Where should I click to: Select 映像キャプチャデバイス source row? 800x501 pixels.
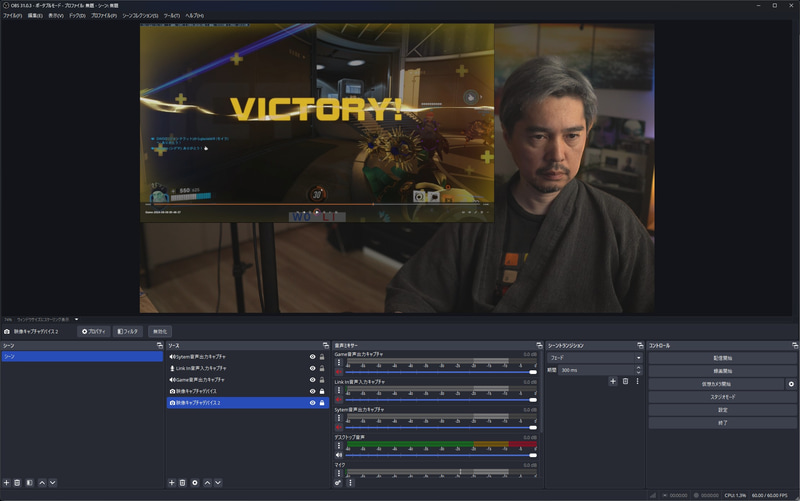coord(247,391)
